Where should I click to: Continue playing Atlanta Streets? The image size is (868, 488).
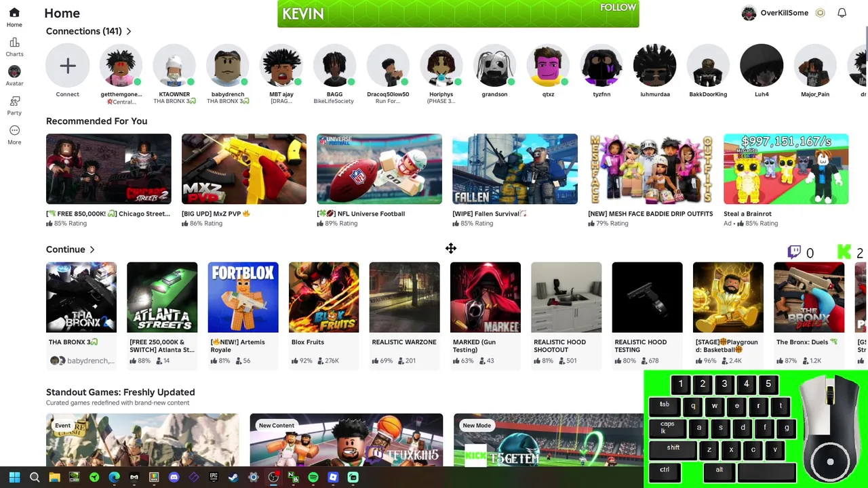(x=162, y=298)
